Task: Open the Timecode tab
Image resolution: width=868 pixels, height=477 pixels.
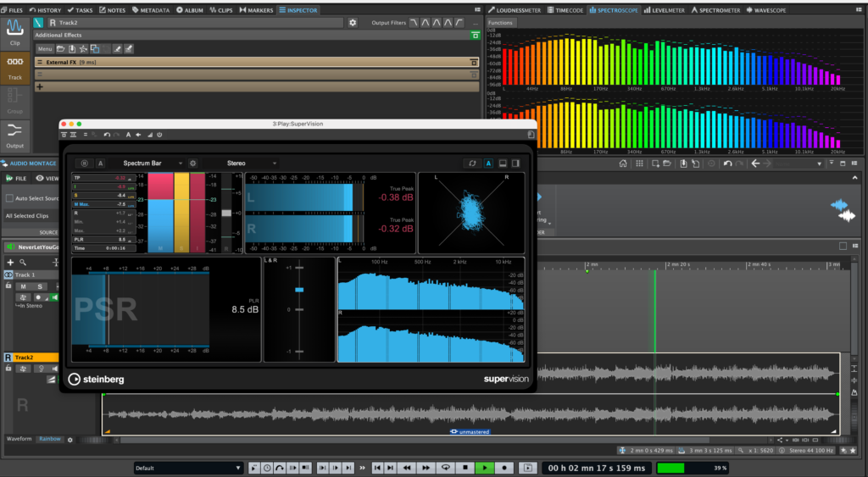Action: click(x=565, y=10)
